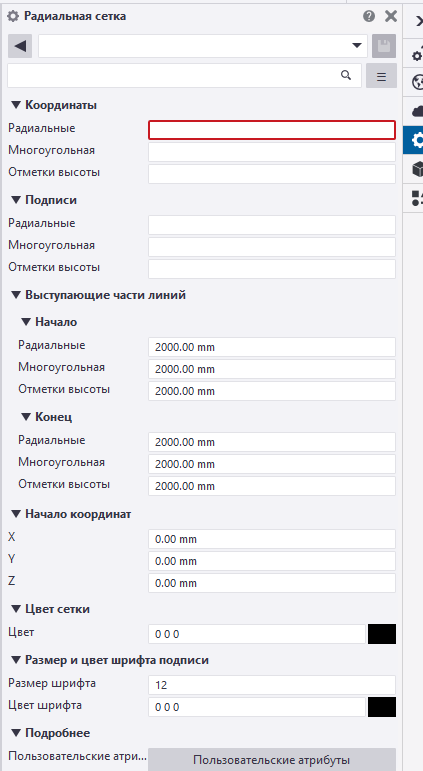
Task: Click the Размер шрифта input field
Action: click(x=272, y=685)
